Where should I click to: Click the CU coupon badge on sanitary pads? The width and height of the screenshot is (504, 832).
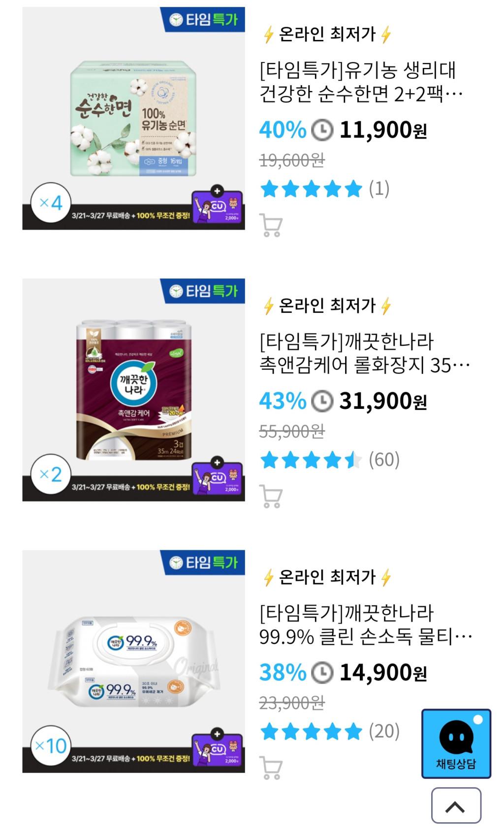217,206
